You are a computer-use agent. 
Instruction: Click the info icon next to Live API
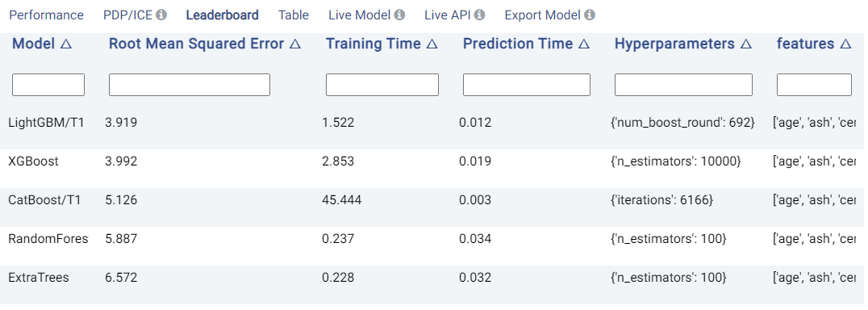pyautogui.click(x=479, y=15)
